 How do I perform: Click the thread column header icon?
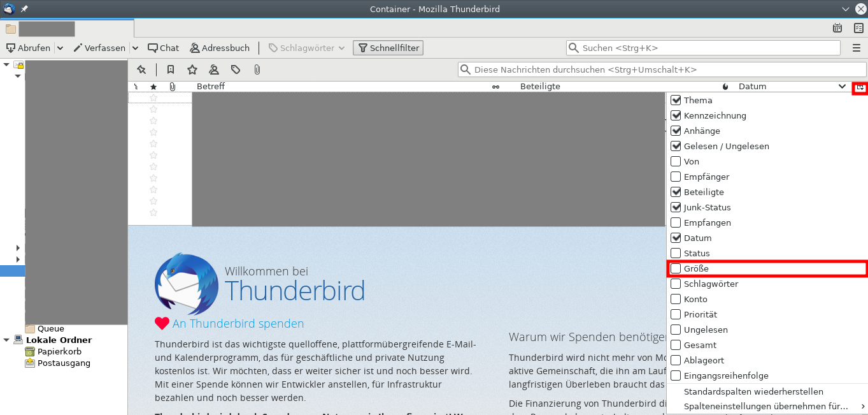(x=136, y=87)
